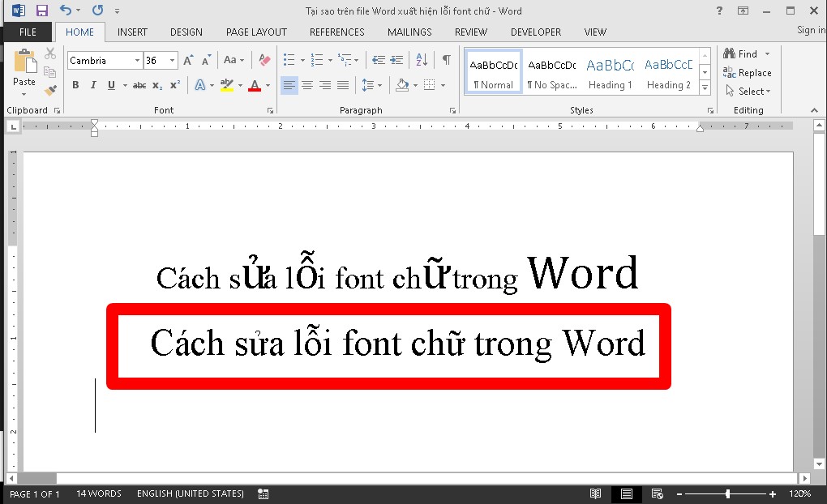Increase paragraph indent
Image resolution: width=827 pixels, height=504 pixels.
396,60
